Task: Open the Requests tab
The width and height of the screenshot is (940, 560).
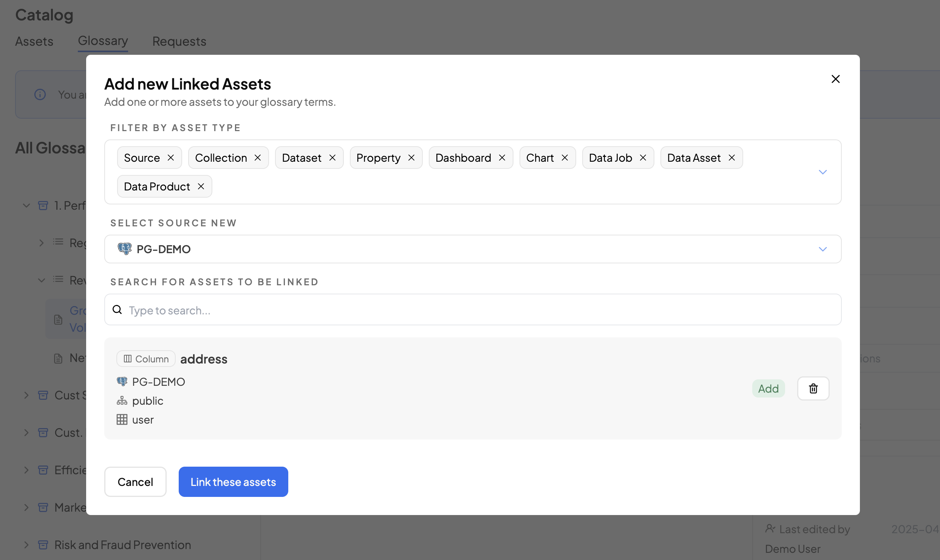Action: pyautogui.click(x=179, y=41)
